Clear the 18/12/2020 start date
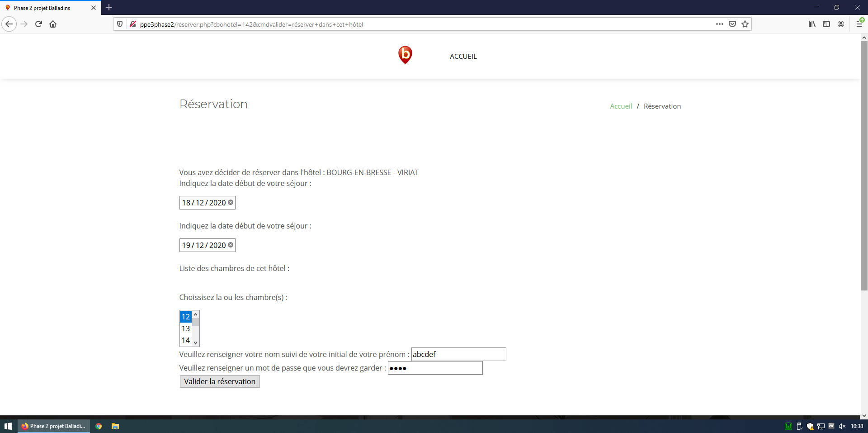This screenshot has width=868, height=433. point(231,202)
